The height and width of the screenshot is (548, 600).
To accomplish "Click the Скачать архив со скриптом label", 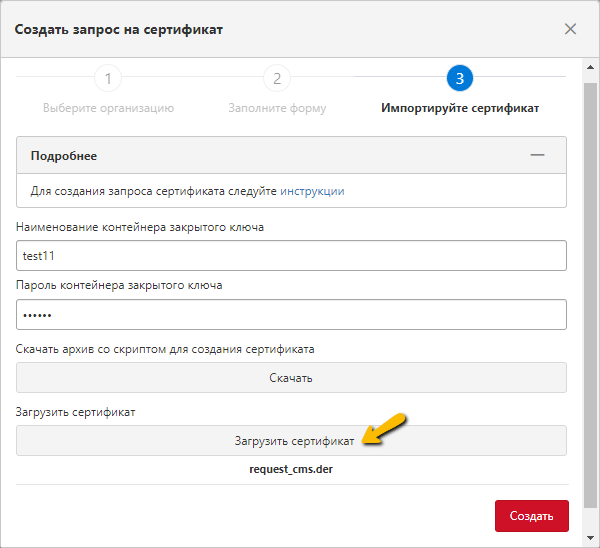I will (165, 349).
